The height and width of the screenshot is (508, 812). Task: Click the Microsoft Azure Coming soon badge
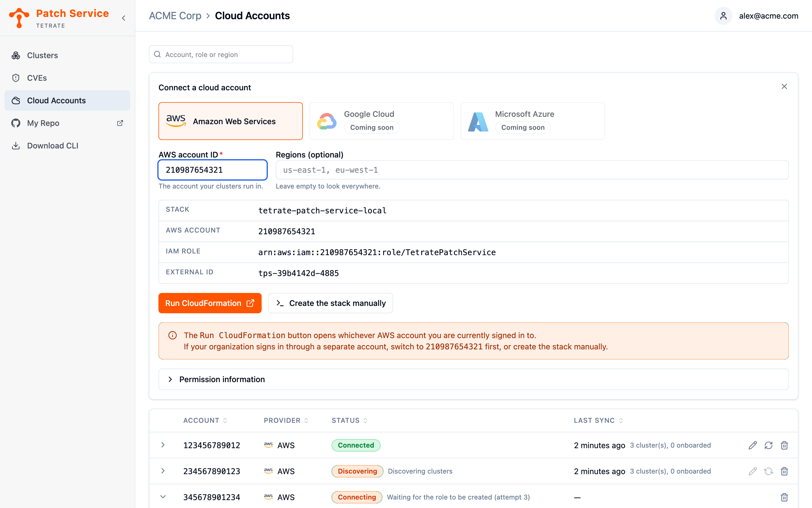point(522,127)
